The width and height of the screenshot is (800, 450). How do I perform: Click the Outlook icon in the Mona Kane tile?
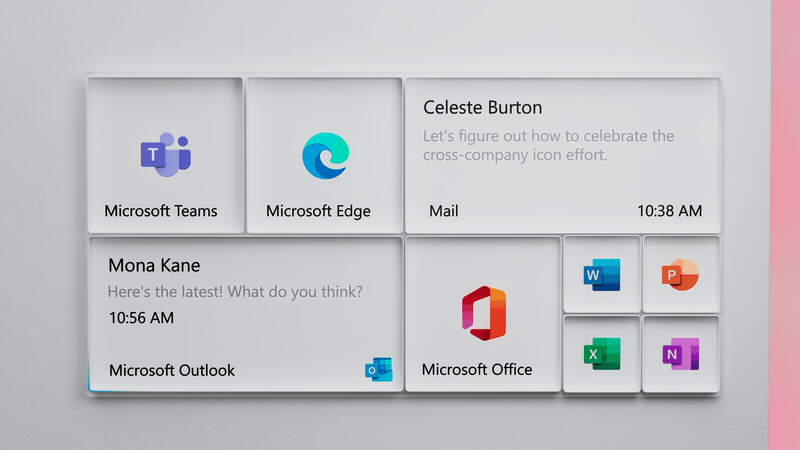pos(379,369)
